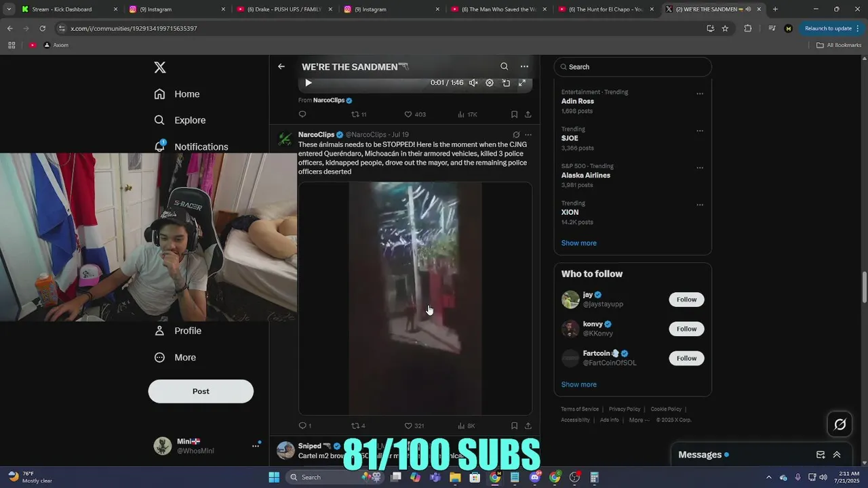The image size is (868, 488).
Task: Toggle picture-in-picture on video
Action: (x=506, y=83)
